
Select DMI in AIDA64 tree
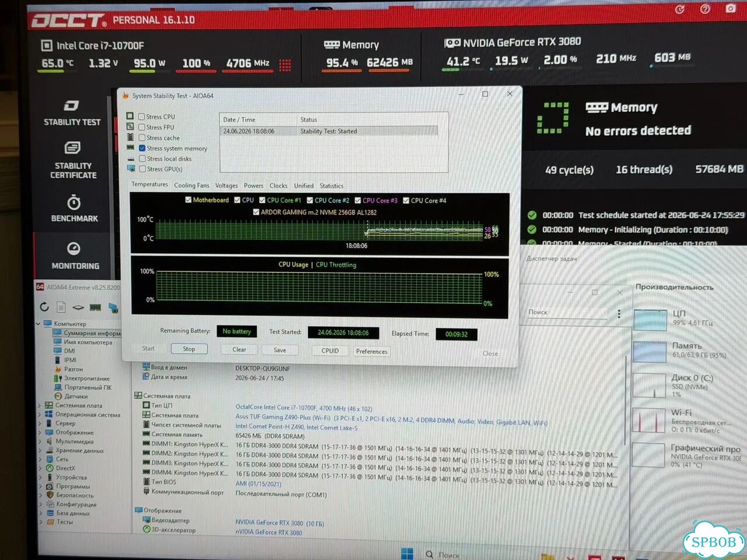pos(65,351)
